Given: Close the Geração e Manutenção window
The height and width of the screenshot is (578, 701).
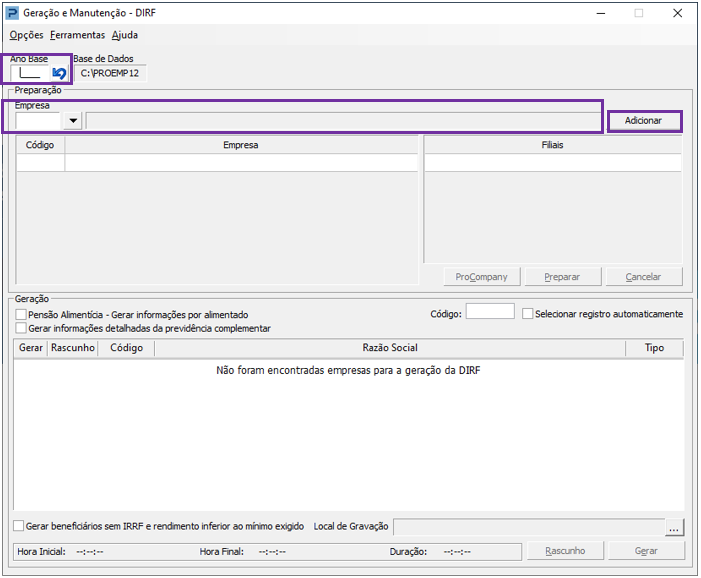Looking at the screenshot, I should tap(678, 13).
